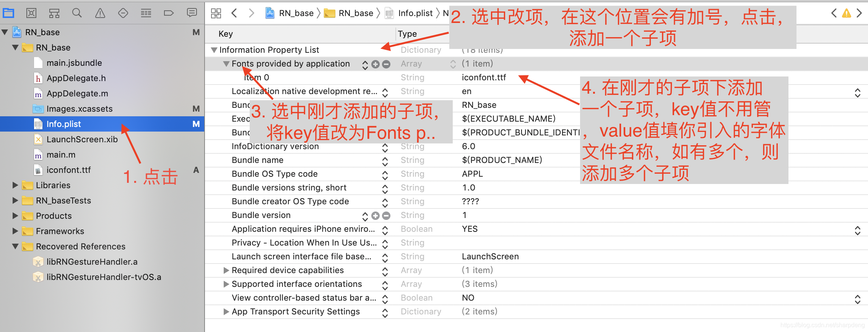This screenshot has width=868, height=332.
Task: Click $(PRODUCT_NAME) value cell
Action: tap(502, 160)
